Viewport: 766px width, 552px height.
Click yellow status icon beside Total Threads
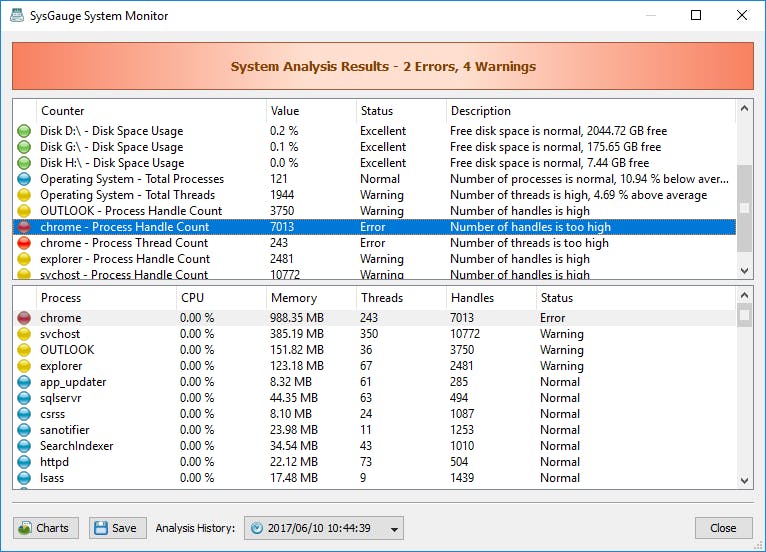pyautogui.click(x=24, y=195)
